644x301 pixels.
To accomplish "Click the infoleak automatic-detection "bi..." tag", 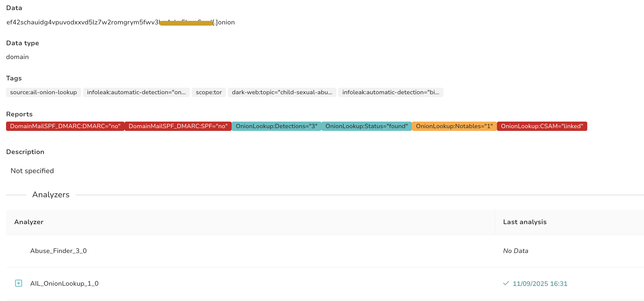I will click(391, 92).
